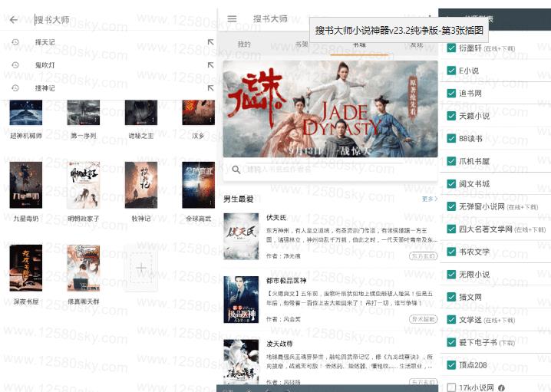Open the 诡秘之主 book cover
The width and height of the screenshot is (551, 392).
tap(141, 113)
